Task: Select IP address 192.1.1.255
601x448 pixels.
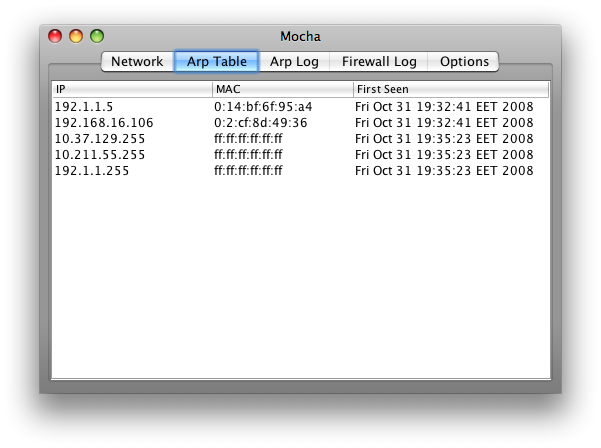Action: pos(92,171)
